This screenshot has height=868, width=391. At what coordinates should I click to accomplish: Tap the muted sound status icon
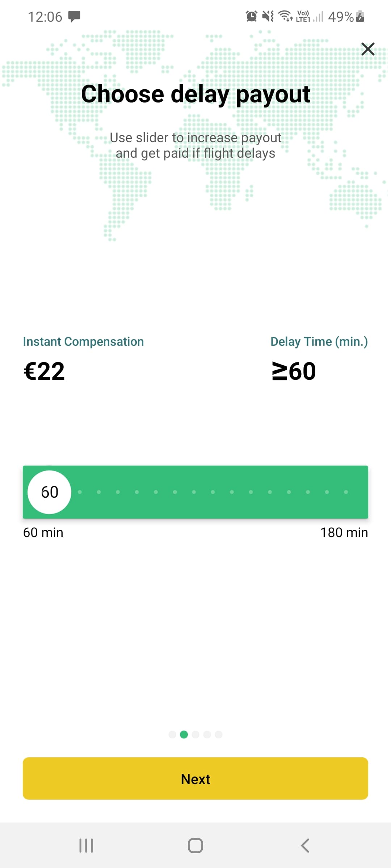click(268, 16)
